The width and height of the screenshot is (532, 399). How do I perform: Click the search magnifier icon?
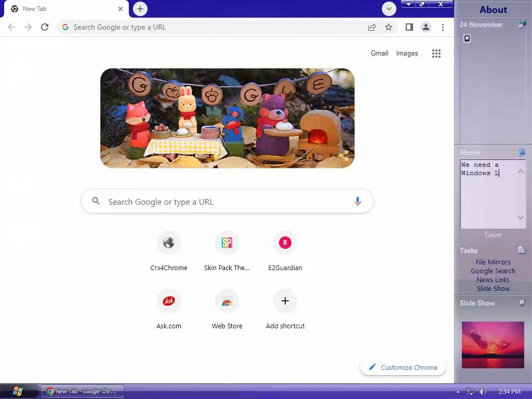[x=96, y=201]
